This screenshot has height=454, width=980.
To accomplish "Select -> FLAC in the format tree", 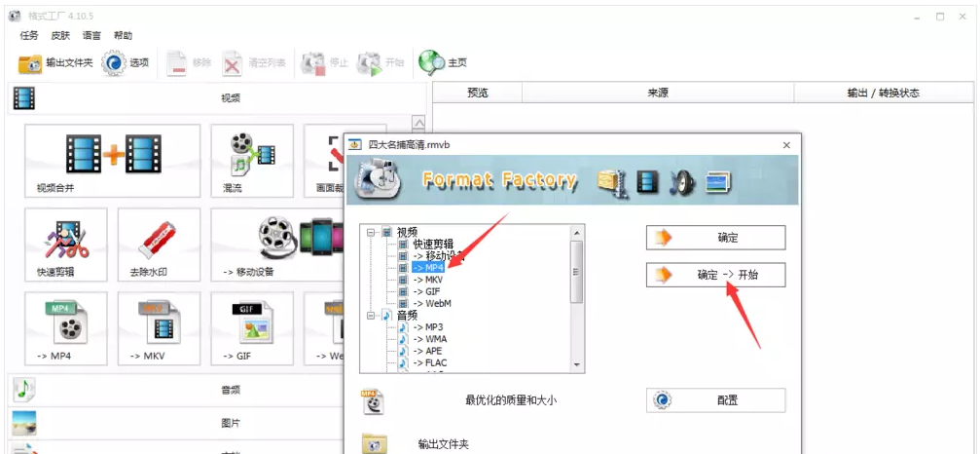I will pos(430,362).
